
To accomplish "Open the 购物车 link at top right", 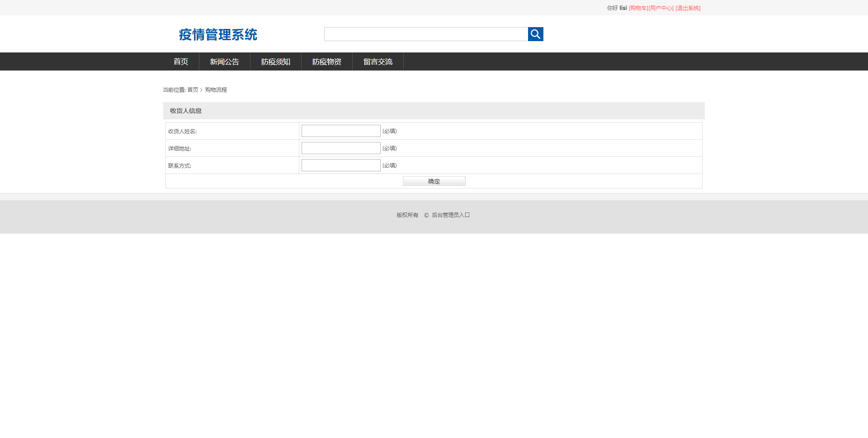I will [x=638, y=8].
